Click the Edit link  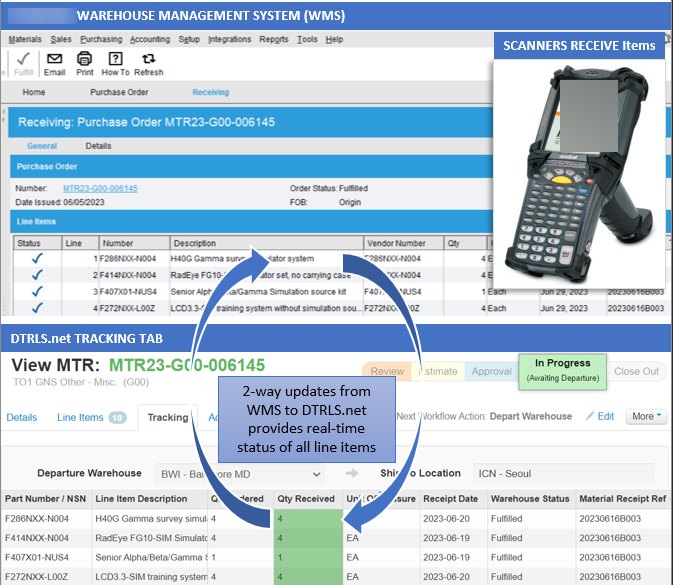coord(606,416)
